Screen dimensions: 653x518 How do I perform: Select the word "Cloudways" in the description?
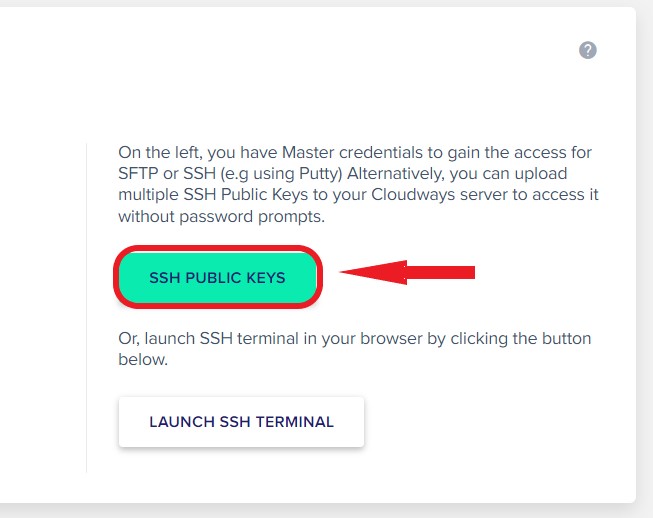tap(413, 194)
